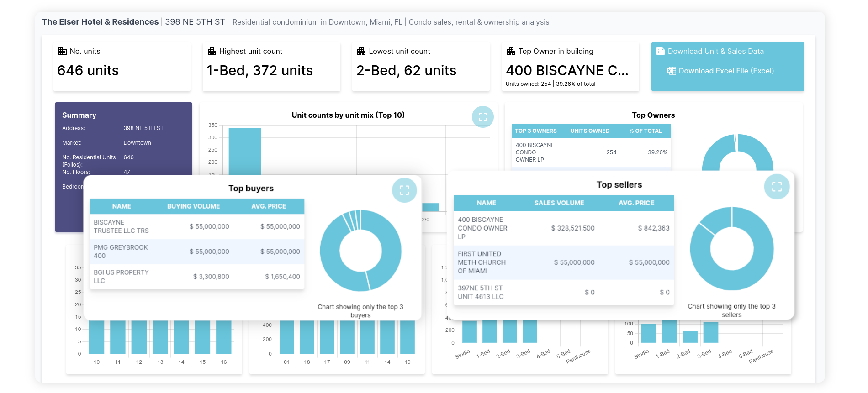Click the building icon beside Lowest unit count
This screenshot has width=868, height=393.
pyautogui.click(x=361, y=51)
